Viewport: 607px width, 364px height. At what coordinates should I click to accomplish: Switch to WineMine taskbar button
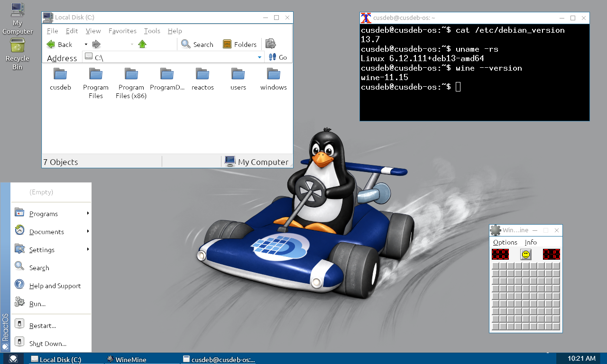click(x=141, y=359)
